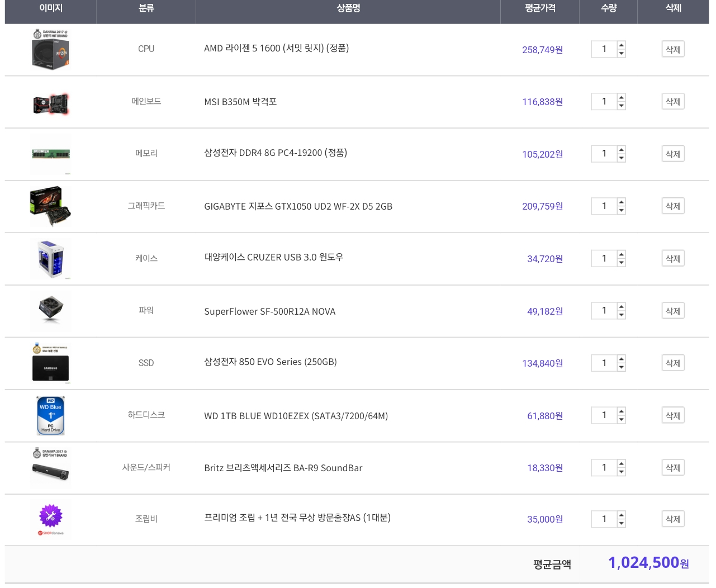The width and height of the screenshot is (716, 588).
Task: Increase quantity of 삼성전자 DDR4 8G memory
Action: (621, 149)
